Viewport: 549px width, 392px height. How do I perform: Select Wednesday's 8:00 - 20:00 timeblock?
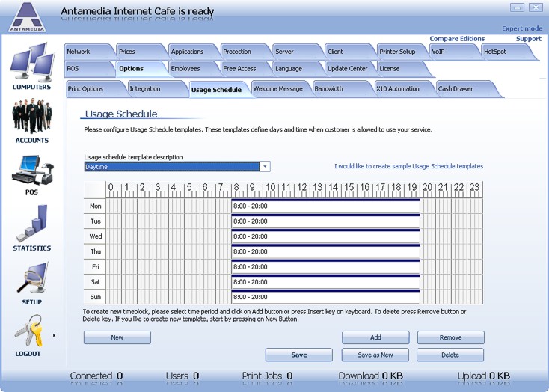tap(325, 236)
